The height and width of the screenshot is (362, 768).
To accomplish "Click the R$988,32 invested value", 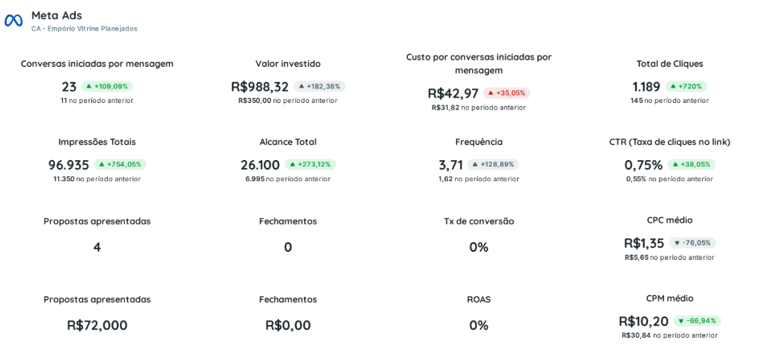I will 260,87.
